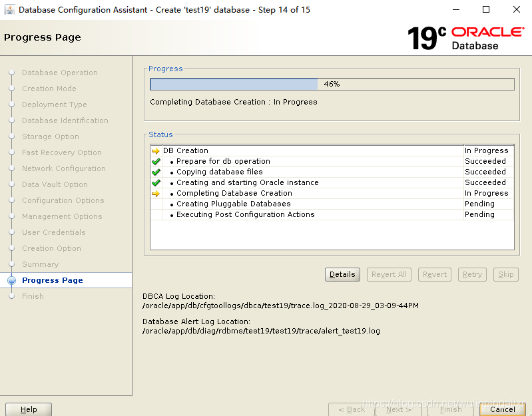Click the Pending status of Creating Pluggable Databases
Screen dimensions: 532x416
[x=479, y=204]
